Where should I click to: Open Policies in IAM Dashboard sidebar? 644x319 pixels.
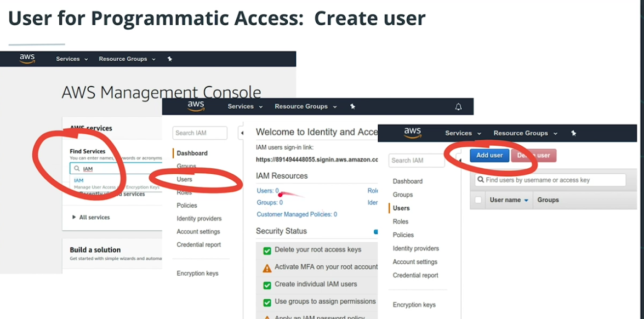coord(187,206)
